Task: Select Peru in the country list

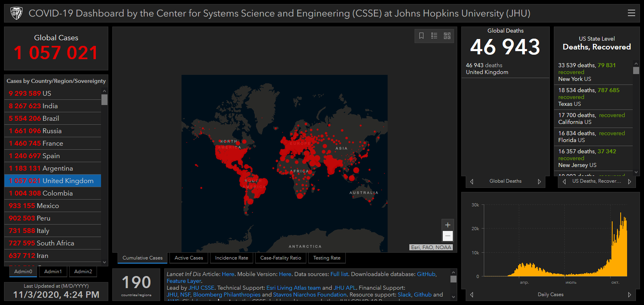Action: point(53,218)
